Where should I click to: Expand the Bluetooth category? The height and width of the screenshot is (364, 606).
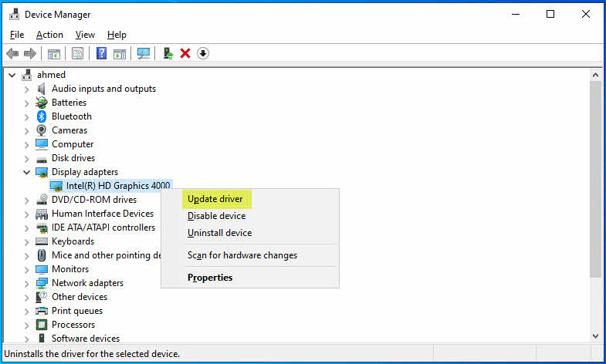point(26,117)
